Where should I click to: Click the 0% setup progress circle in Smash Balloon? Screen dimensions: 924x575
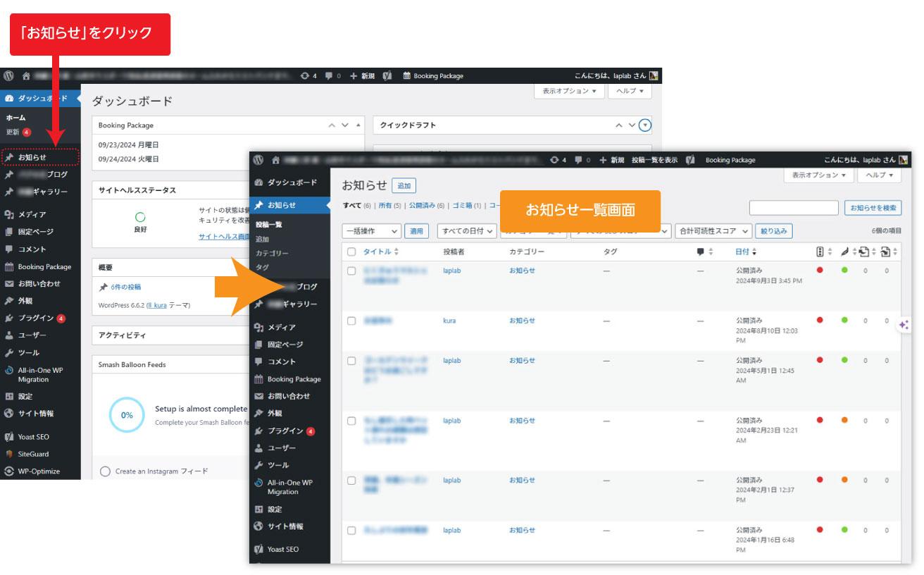[127, 416]
